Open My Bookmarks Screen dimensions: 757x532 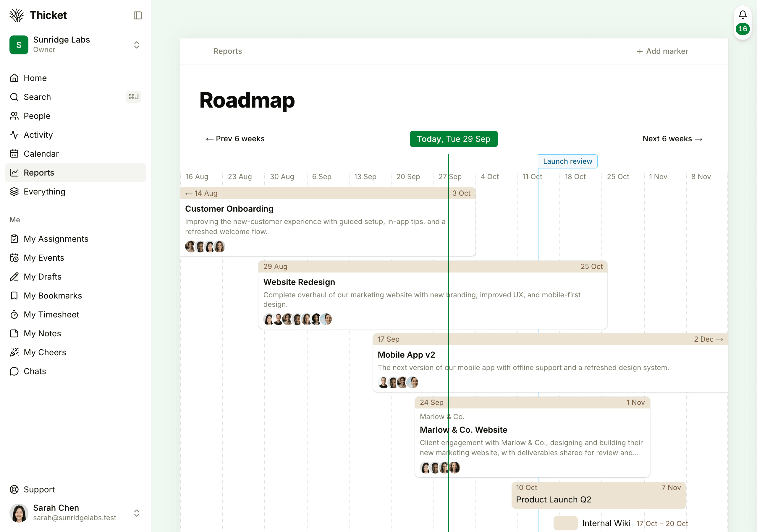75,296
